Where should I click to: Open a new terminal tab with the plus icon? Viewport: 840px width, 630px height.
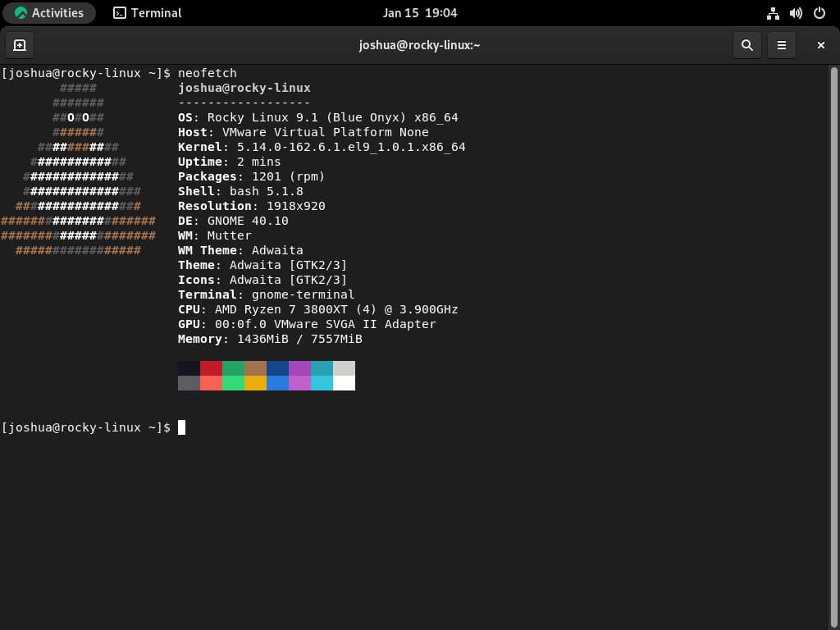19,45
